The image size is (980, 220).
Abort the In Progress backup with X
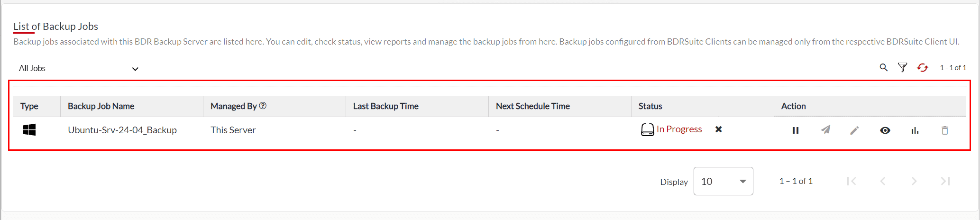point(719,129)
